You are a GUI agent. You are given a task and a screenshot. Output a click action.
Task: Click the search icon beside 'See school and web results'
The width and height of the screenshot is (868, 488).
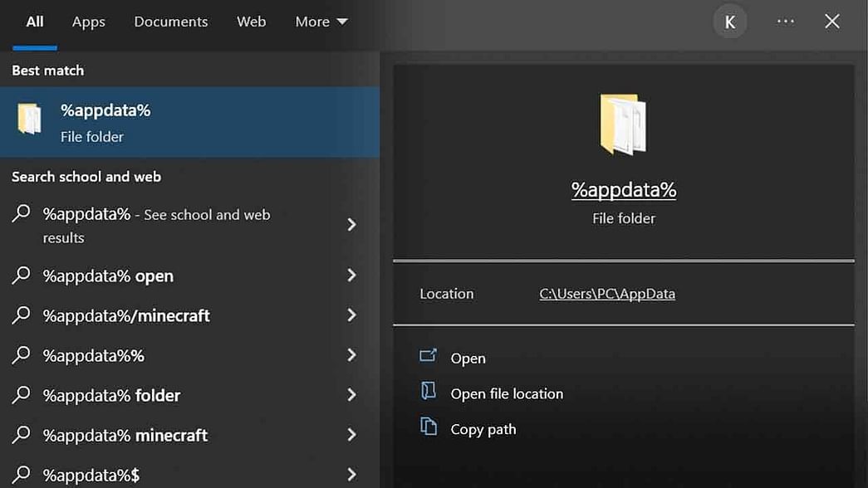pyautogui.click(x=21, y=213)
